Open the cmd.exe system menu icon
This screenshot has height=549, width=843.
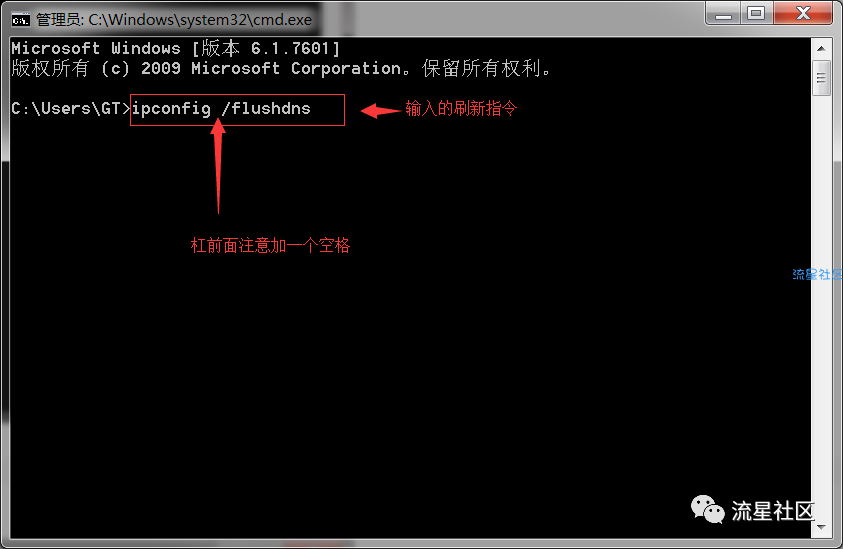click(x=20, y=20)
